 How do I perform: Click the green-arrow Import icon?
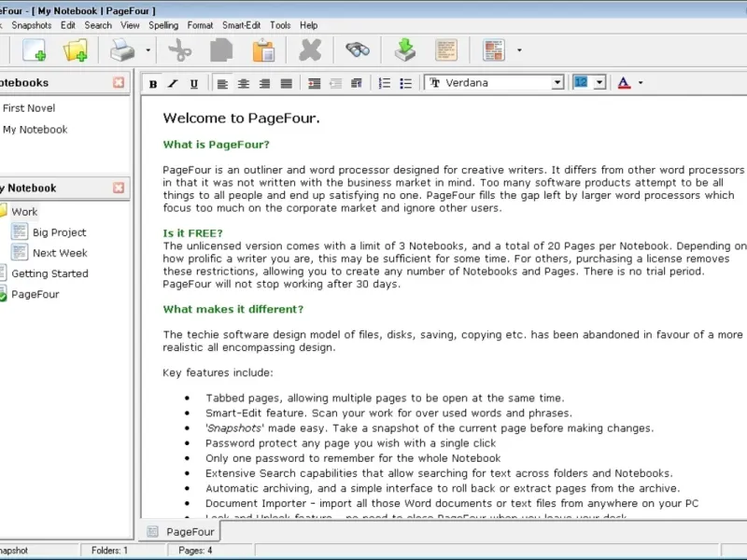coord(405,50)
